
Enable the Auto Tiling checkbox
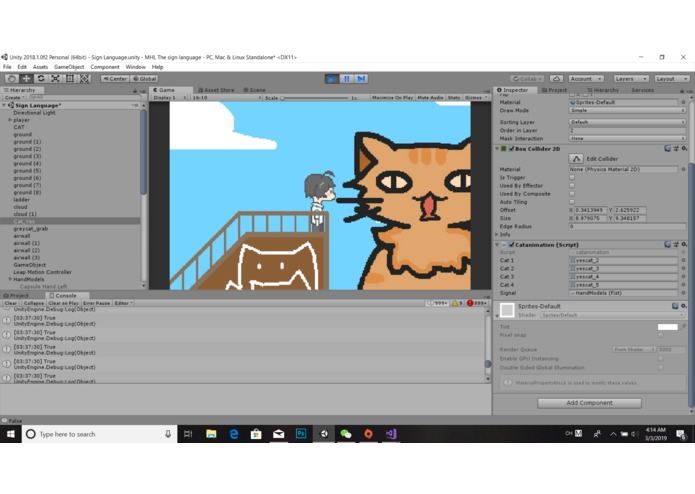tap(572, 202)
